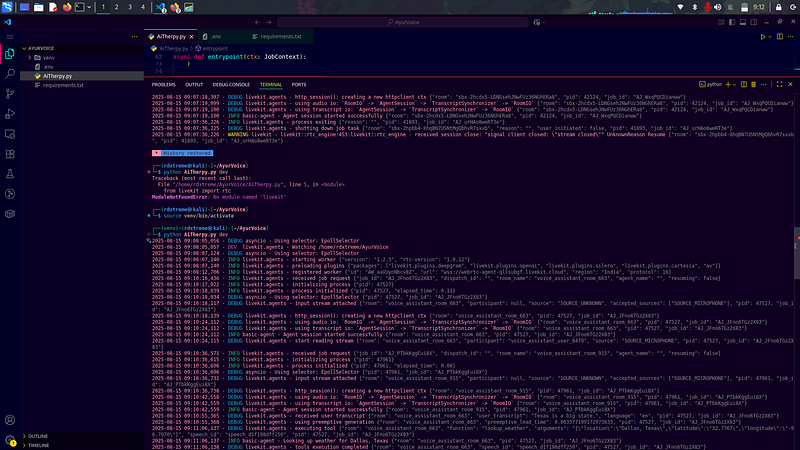Toggle the bottom panel visibility
This screenshot has width=800, height=450.
tap(743, 22)
